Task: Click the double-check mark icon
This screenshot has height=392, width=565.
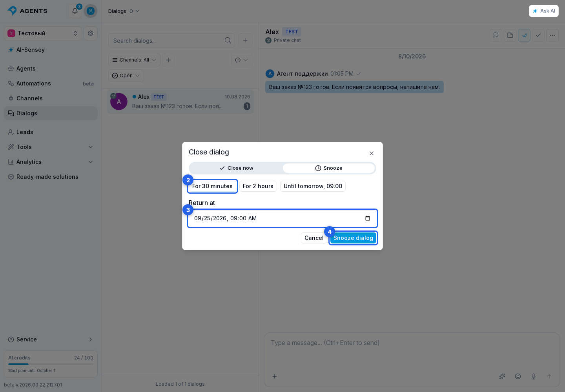Action: pyautogui.click(x=524, y=35)
